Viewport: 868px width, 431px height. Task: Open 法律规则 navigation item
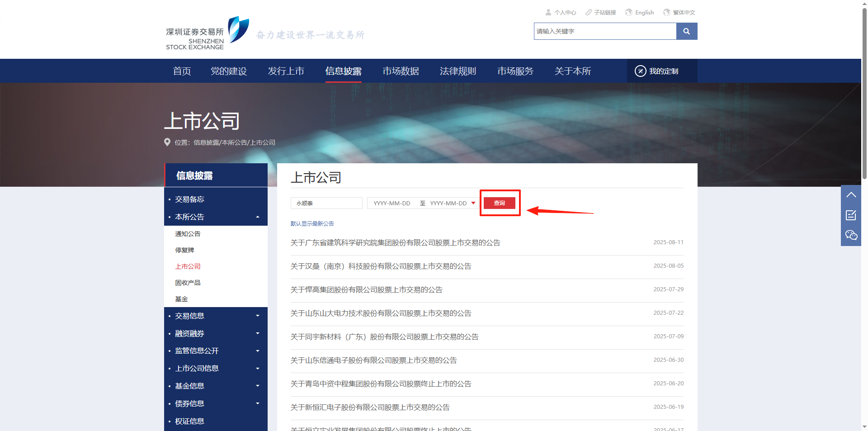[458, 71]
